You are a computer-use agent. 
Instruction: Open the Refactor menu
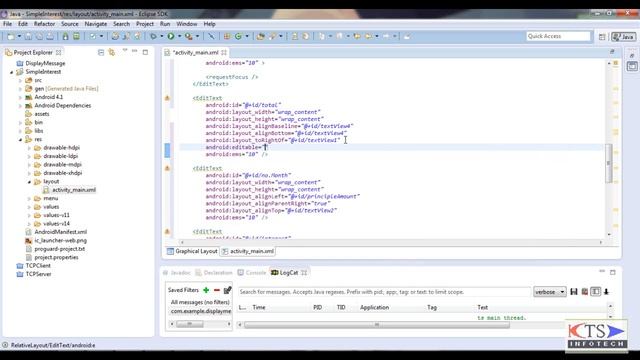pyautogui.click(x=44, y=24)
